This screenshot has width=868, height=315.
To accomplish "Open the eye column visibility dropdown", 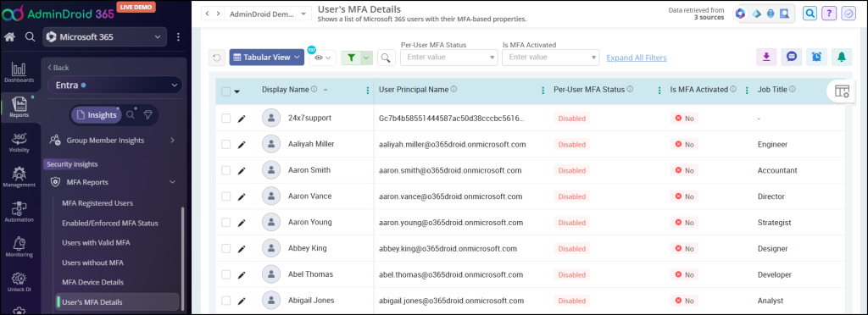I will [322, 58].
